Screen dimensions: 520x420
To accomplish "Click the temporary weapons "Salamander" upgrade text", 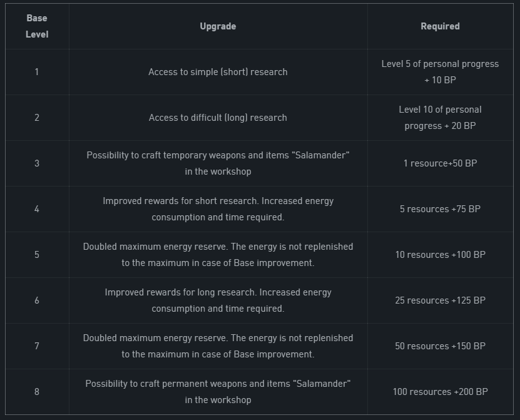I will 218,163.
